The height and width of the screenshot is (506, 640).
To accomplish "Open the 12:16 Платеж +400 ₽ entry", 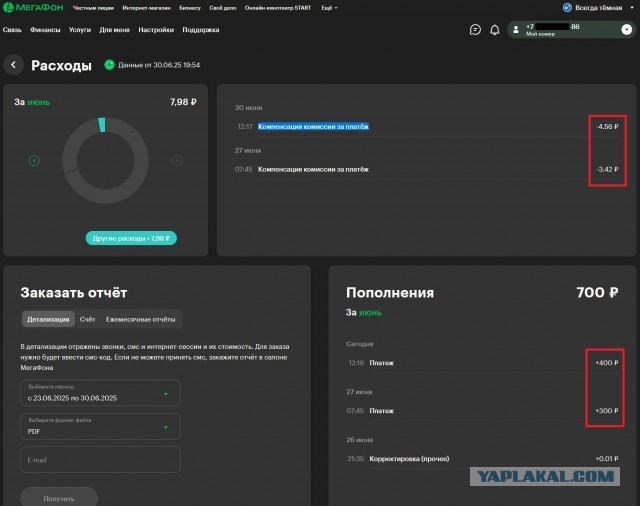I will pyautogui.click(x=482, y=363).
